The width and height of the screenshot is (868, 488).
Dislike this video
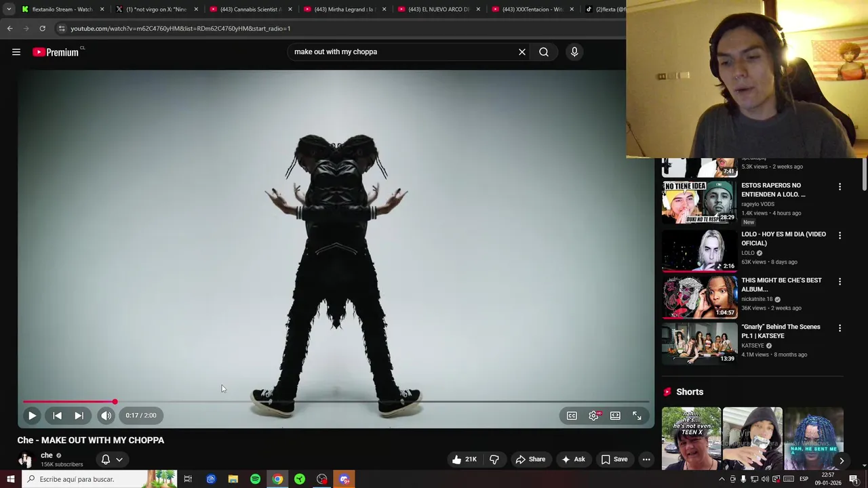tap(494, 460)
